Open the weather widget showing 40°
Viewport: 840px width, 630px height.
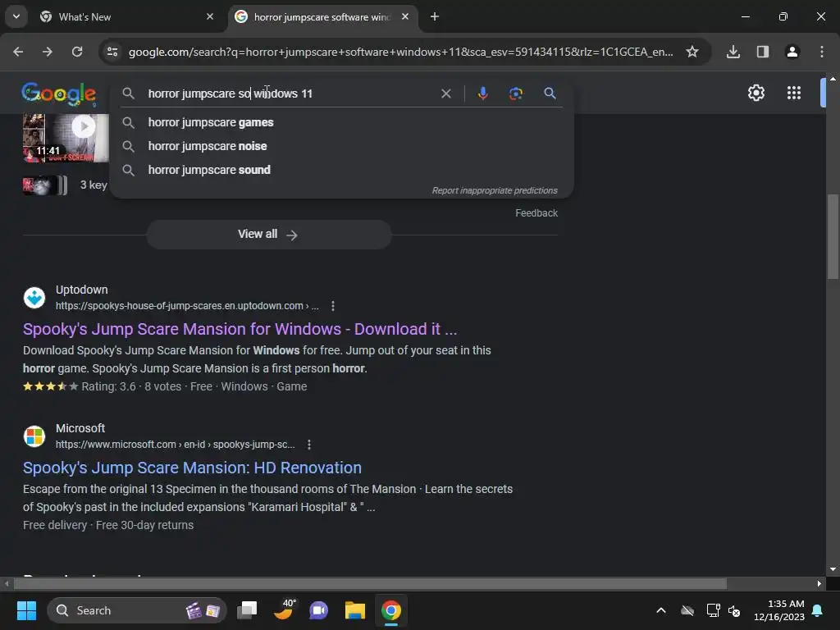click(x=285, y=609)
